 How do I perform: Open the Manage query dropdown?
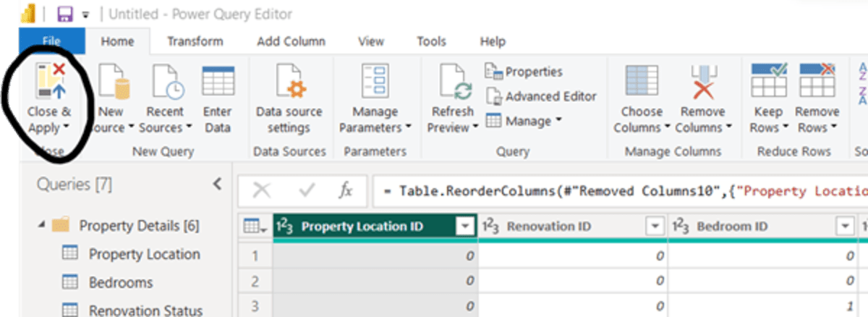pos(524,121)
